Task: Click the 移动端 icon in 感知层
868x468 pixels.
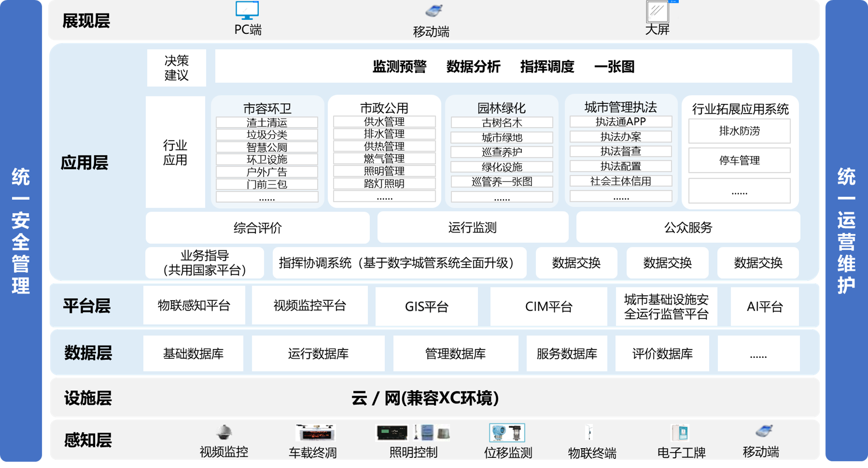Action: click(x=764, y=431)
